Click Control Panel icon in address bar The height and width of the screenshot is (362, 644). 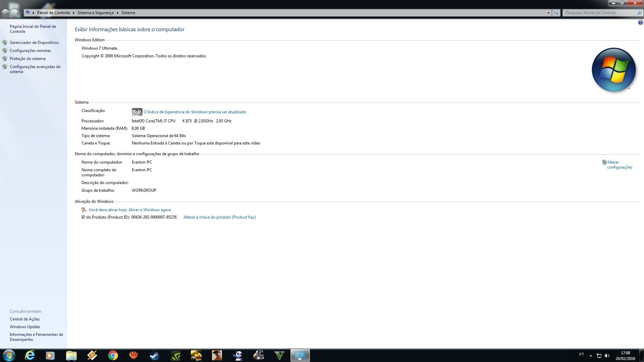pos(28,13)
